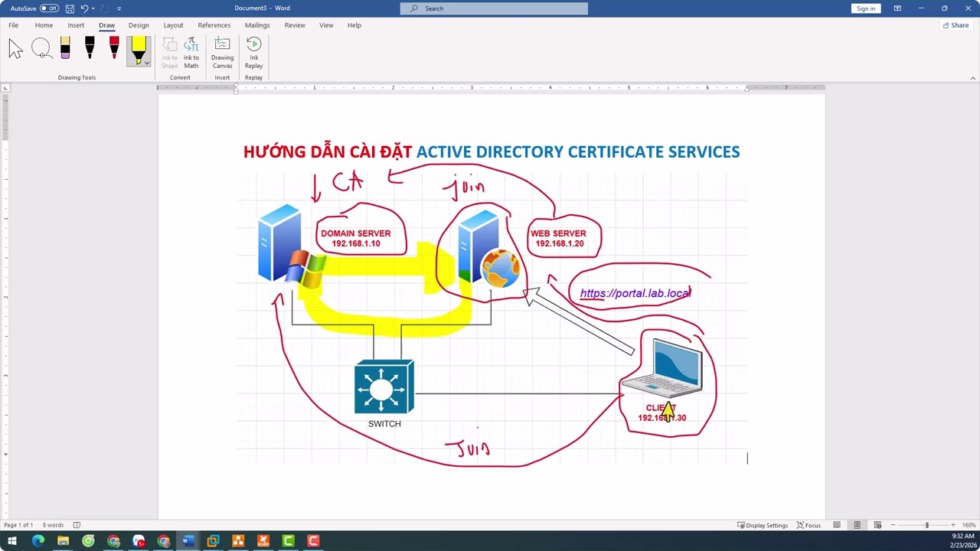Click zoom in plus button

click(x=953, y=525)
